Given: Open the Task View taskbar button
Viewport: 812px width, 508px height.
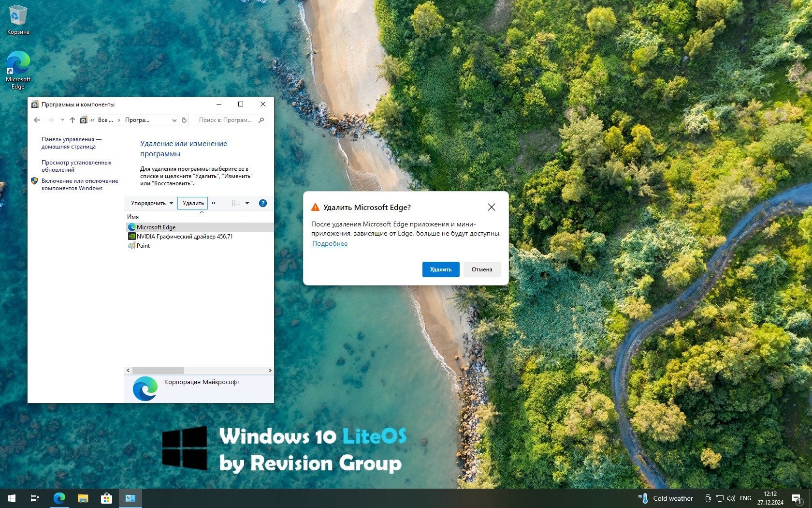Looking at the screenshot, I should coord(35,498).
